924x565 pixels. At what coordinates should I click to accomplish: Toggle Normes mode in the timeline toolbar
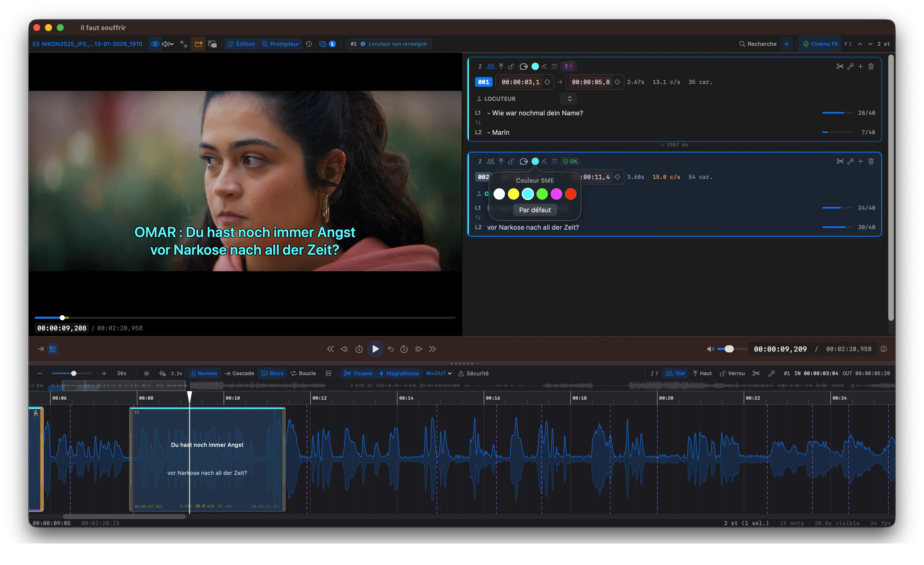[x=204, y=373]
